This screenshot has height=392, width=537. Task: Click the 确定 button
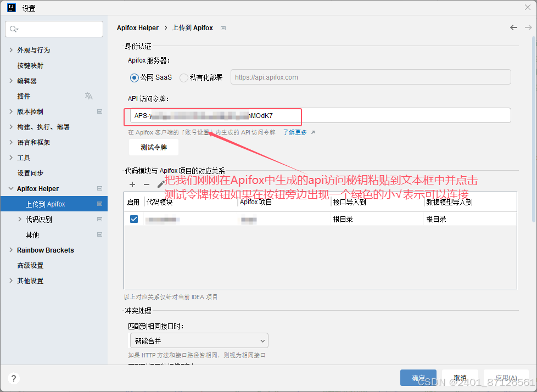pyautogui.click(x=418, y=378)
